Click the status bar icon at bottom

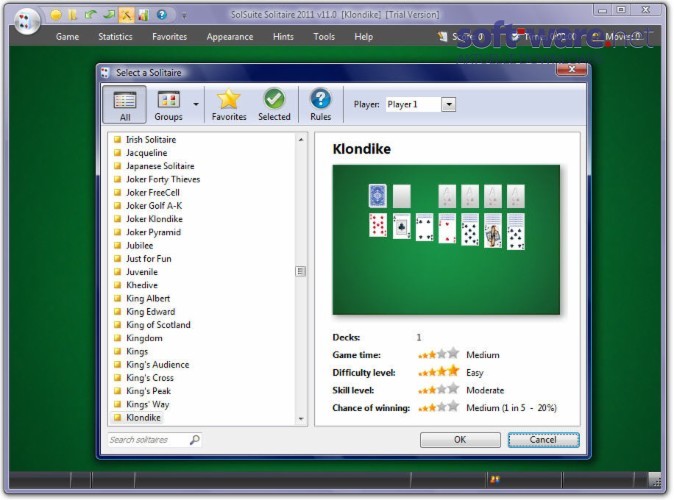click(495, 480)
